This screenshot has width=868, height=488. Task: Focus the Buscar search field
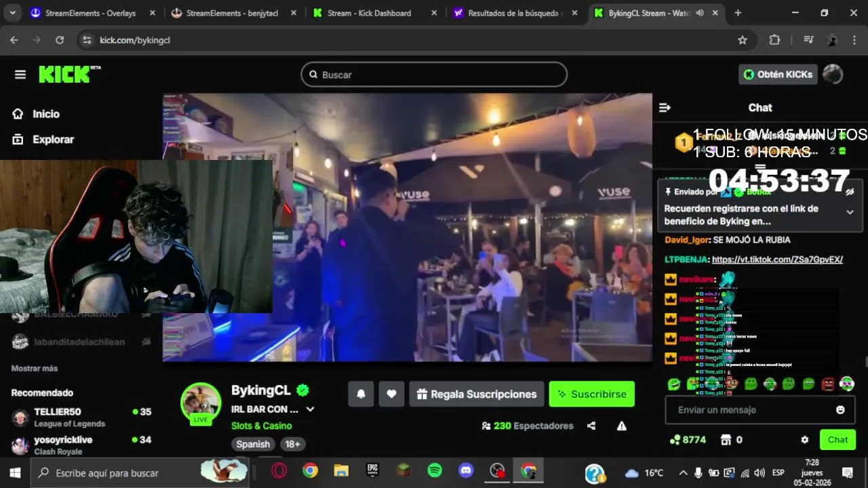(434, 75)
